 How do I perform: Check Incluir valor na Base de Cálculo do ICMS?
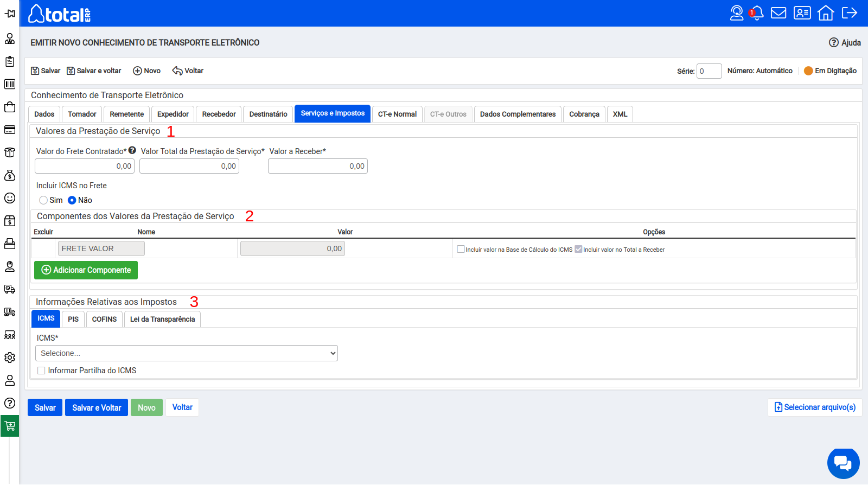461,249
